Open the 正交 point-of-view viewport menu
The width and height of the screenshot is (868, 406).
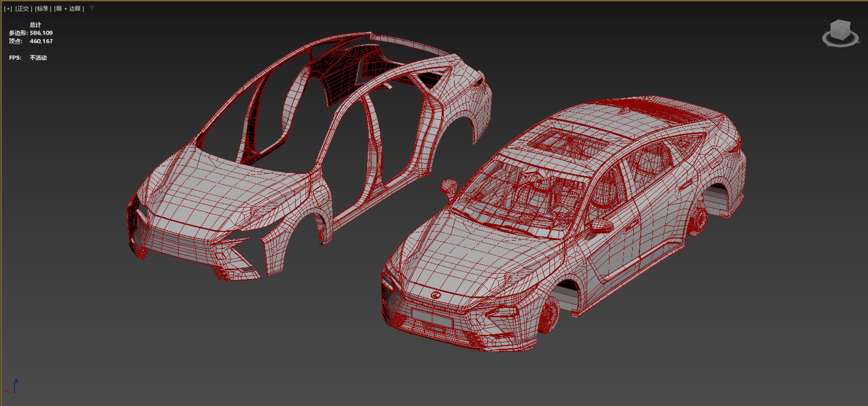click(24, 9)
